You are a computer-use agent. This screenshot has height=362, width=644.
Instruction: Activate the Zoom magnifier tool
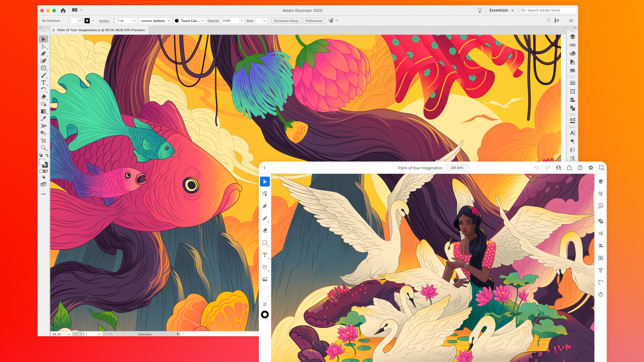(44, 148)
